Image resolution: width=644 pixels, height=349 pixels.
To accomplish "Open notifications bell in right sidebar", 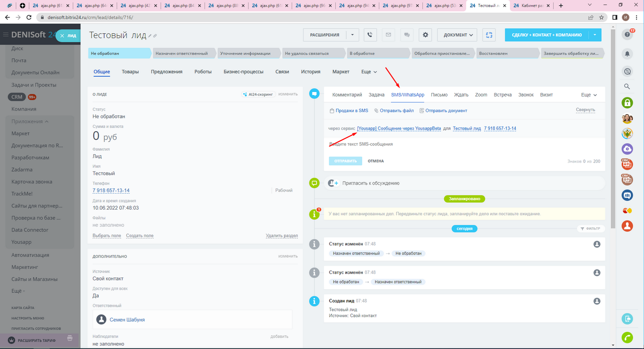I will [x=627, y=53].
